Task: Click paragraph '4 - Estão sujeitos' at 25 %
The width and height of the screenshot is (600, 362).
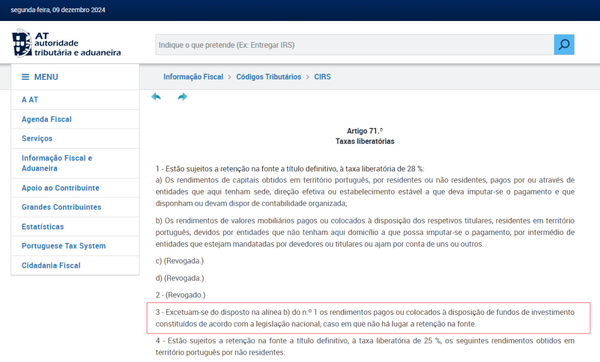Action: pos(365,347)
